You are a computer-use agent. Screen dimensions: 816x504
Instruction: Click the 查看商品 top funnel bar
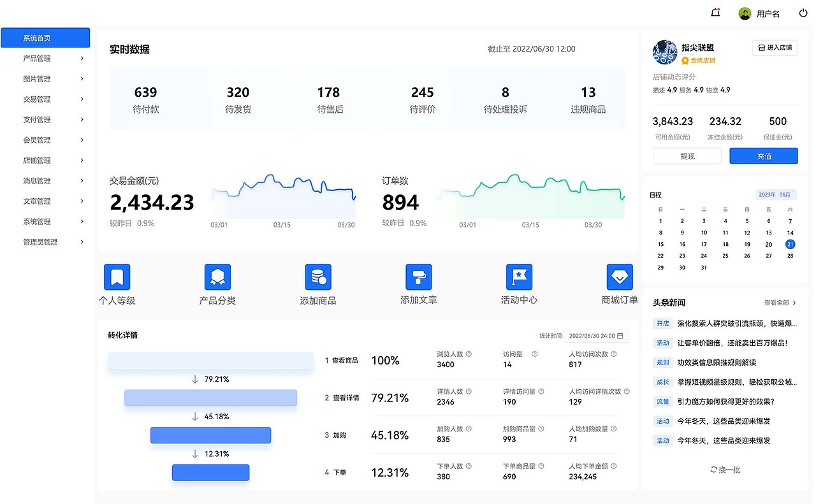tap(210, 361)
